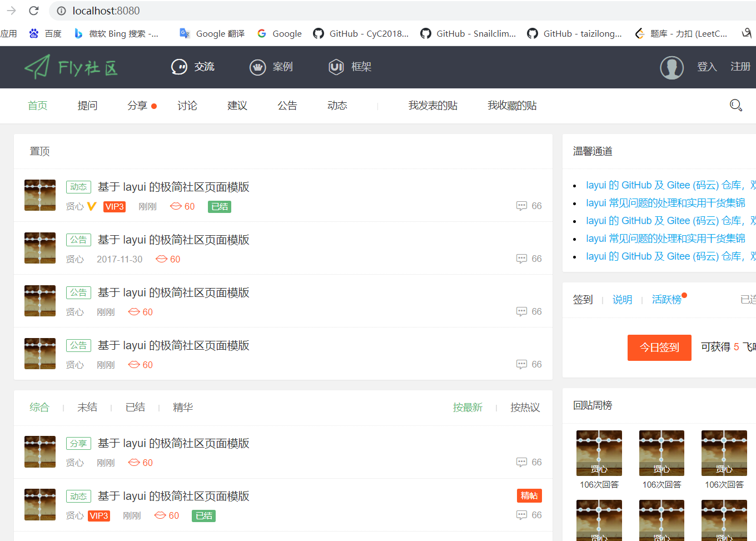This screenshot has width=756, height=541.
Task: Filter posts by 已结
Action: 135,408
